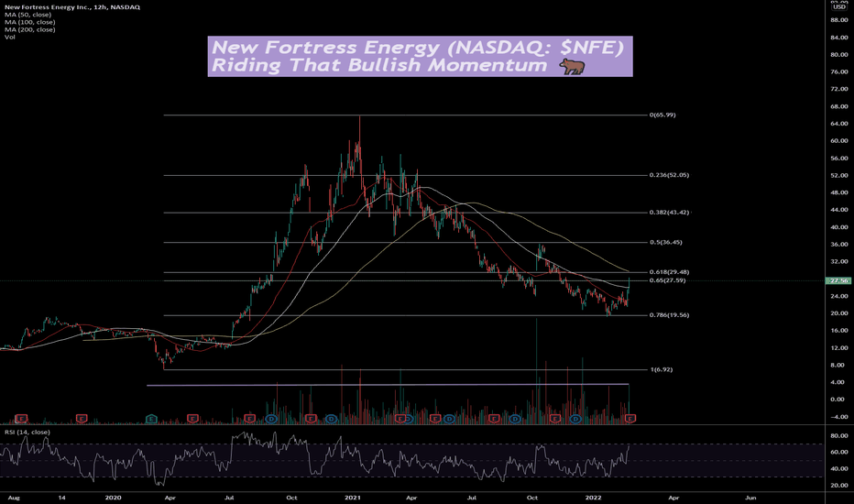854x504 pixels.
Task: Select the MA (100, close) indicator legend
Action: point(30,22)
